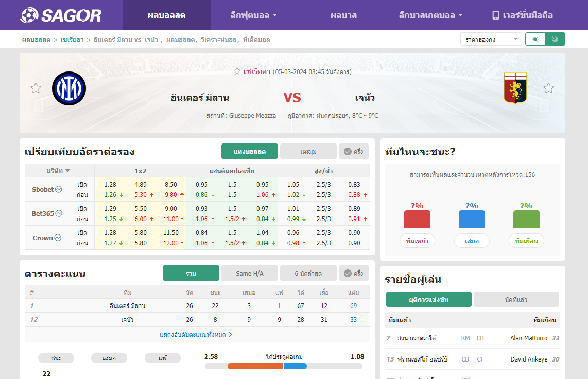Select นัดที่แล้ว lineup tab
The image size is (588, 379).
click(x=516, y=300)
